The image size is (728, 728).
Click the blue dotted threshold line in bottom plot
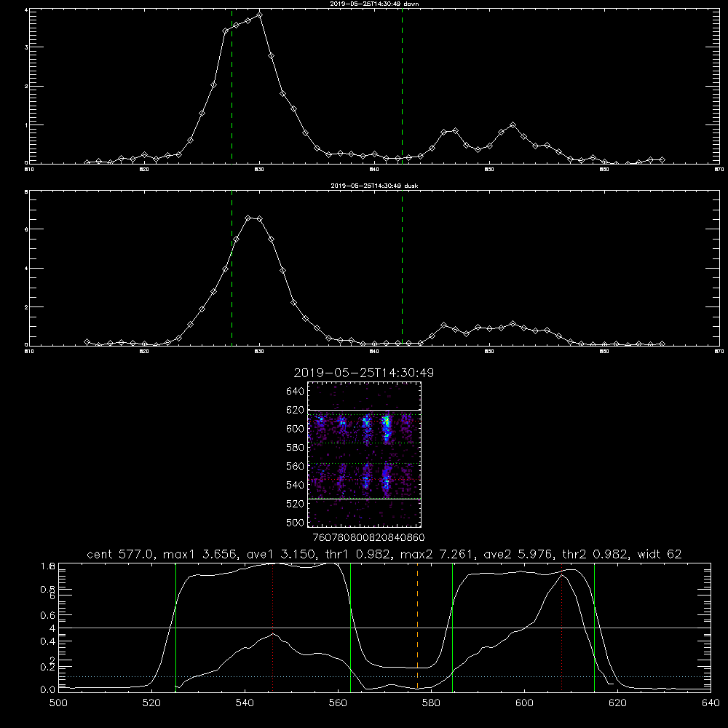[x=384, y=676]
